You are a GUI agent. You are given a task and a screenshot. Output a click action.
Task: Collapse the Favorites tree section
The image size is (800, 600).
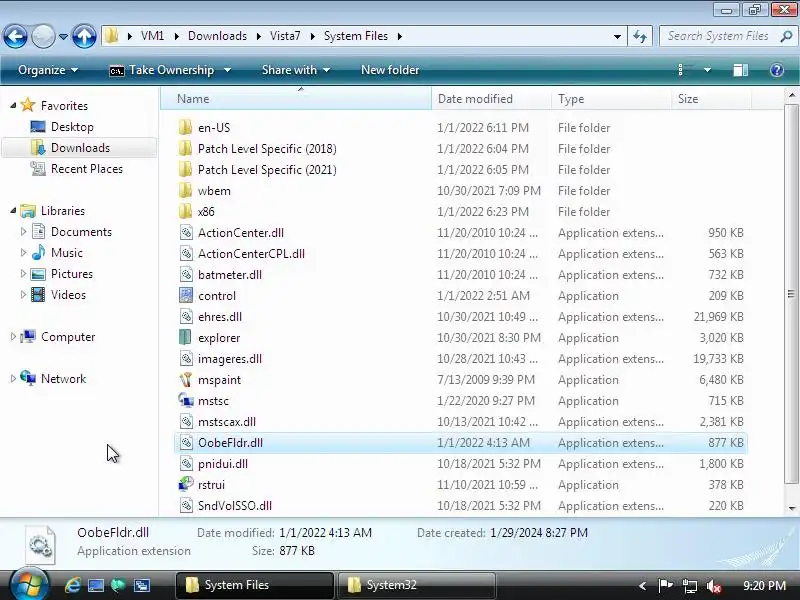pos(13,106)
